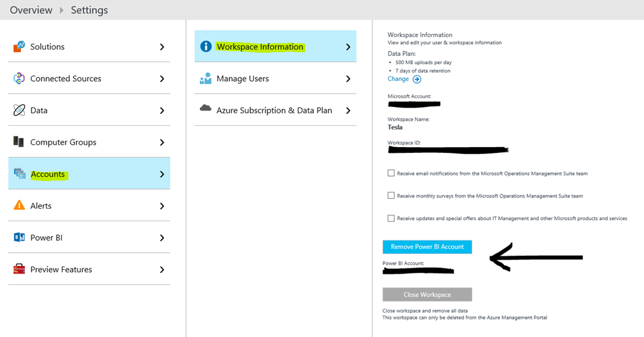
Task: Click Remove Power BI Account button
Action: click(x=427, y=246)
